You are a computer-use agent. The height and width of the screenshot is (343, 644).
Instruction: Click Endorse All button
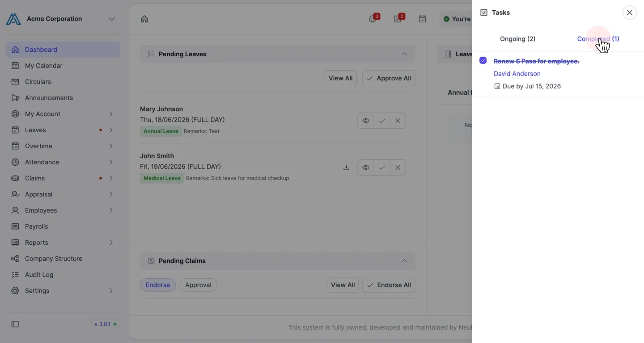(389, 285)
